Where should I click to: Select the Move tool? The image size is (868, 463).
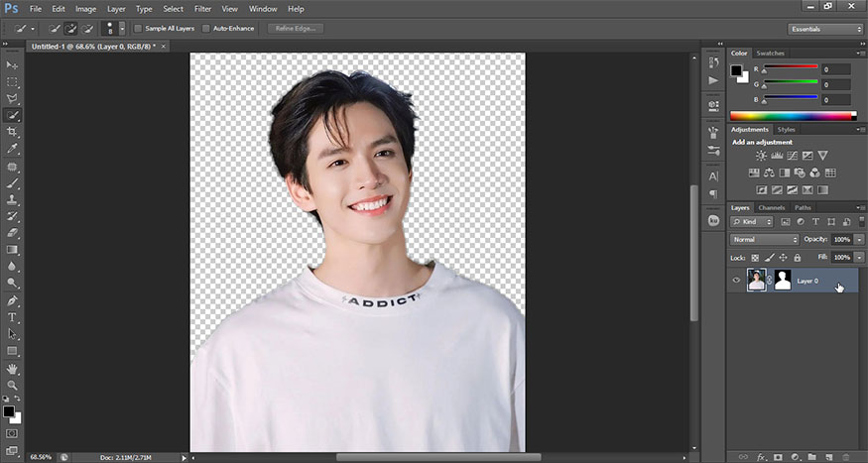(13, 64)
